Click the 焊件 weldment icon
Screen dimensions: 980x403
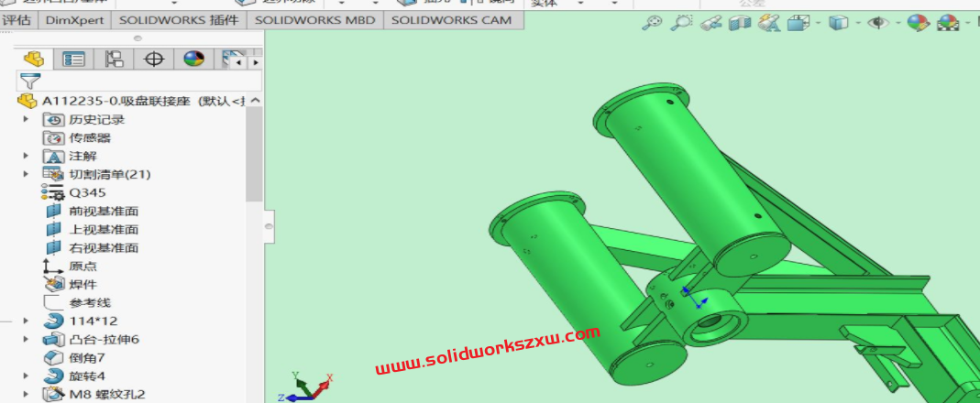54,284
